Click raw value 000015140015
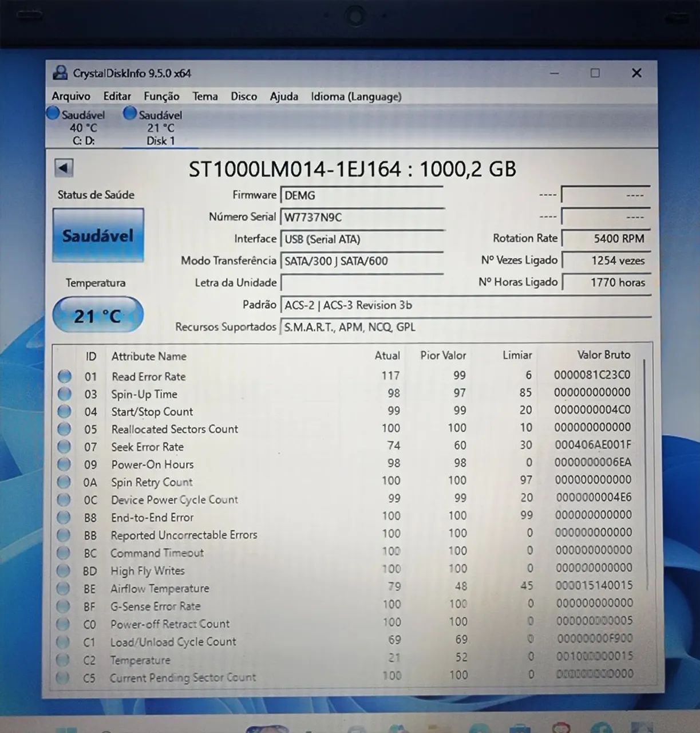This screenshot has height=733, width=700. pos(594,585)
